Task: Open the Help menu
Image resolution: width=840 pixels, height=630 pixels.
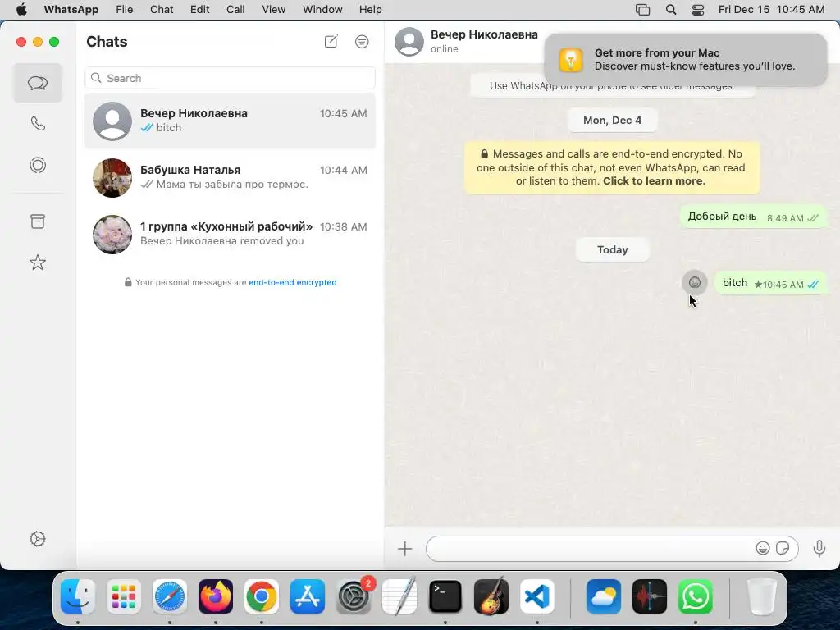Action: [x=371, y=10]
